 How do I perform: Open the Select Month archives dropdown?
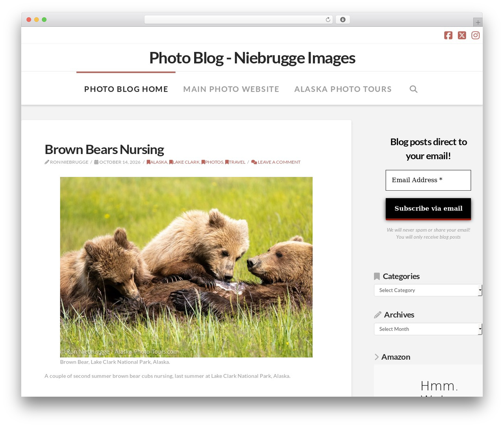(428, 329)
